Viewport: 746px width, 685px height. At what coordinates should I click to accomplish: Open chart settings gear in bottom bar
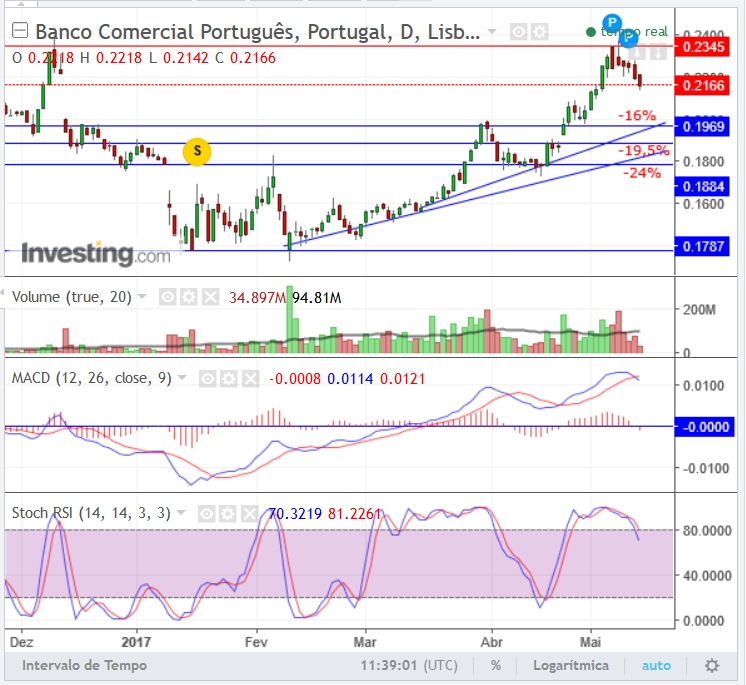(x=712, y=665)
